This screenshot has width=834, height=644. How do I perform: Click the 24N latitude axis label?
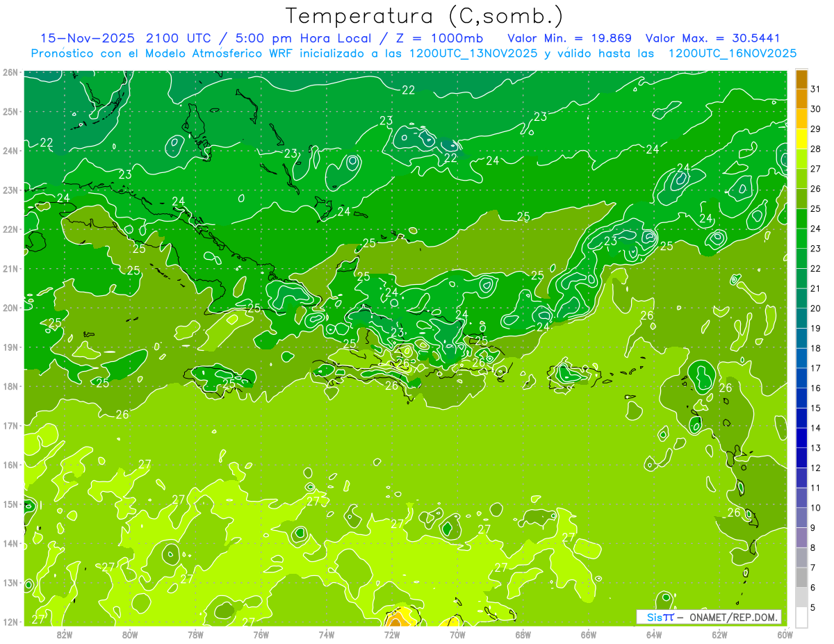pyautogui.click(x=10, y=151)
